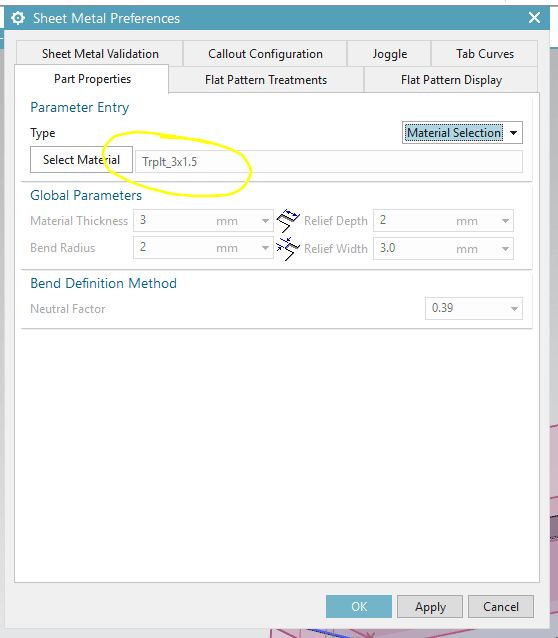Expand the Material Thickness dropdown arrow
The width and height of the screenshot is (558, 638).
point(265,221)
